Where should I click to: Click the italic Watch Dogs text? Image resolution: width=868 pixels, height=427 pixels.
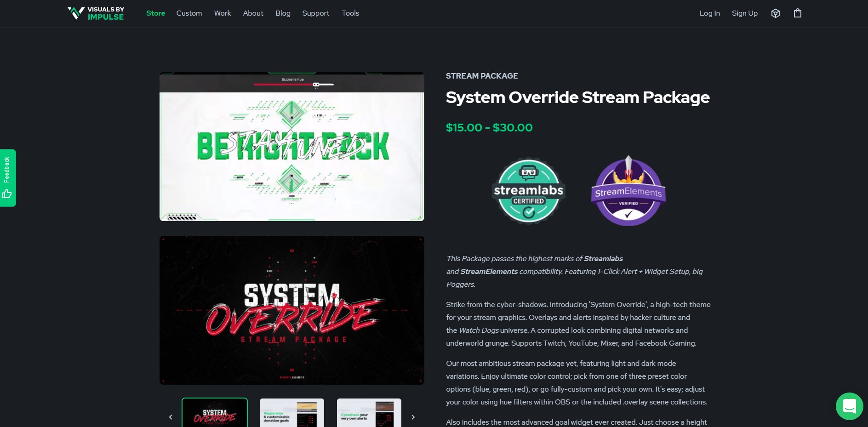click(479, 330)
